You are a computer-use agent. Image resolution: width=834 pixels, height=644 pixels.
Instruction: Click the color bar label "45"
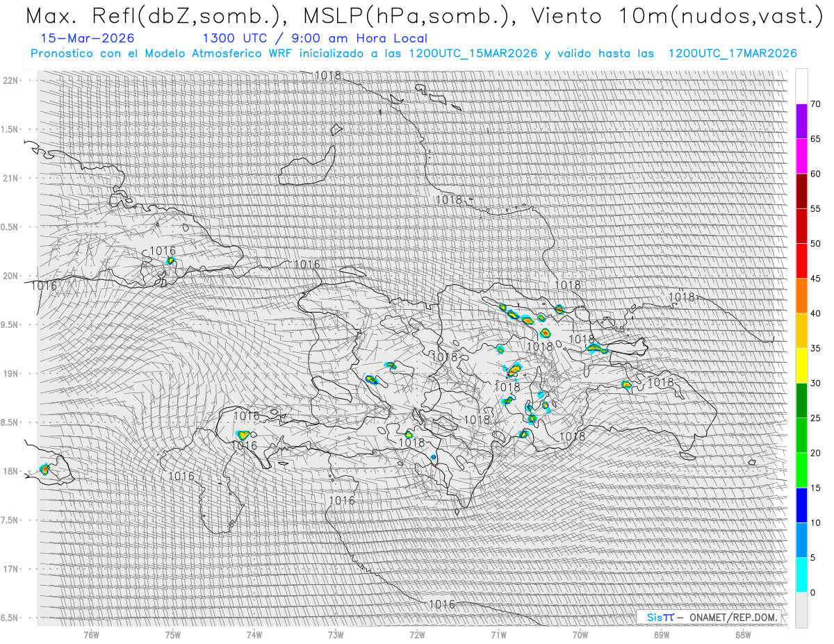click(815, 279)
